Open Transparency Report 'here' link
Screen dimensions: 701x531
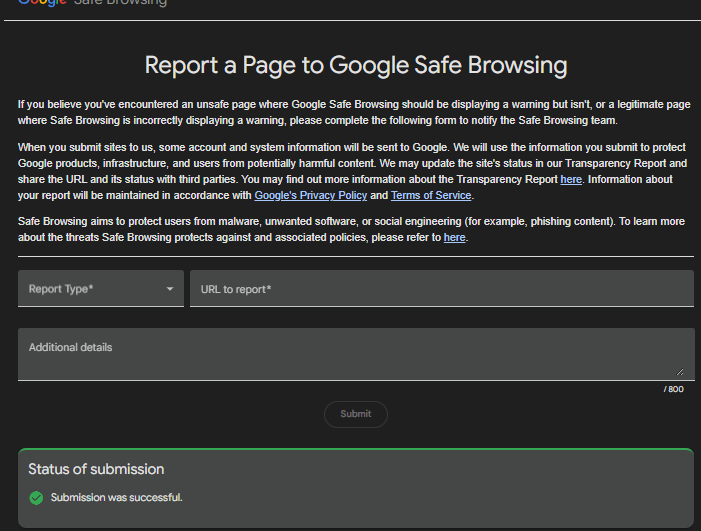(x=571, y=180)
